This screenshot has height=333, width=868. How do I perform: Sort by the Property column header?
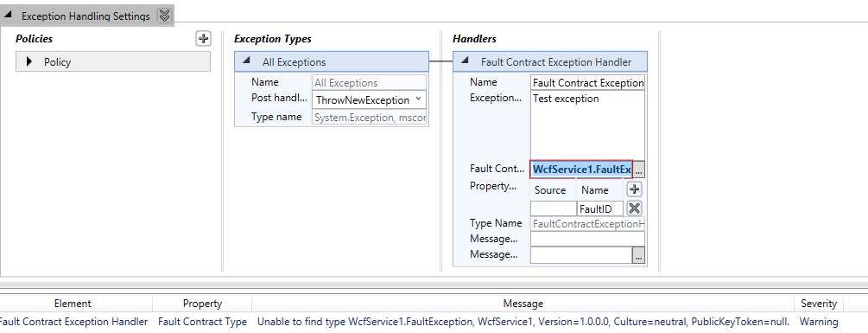(x=202, y=304)
